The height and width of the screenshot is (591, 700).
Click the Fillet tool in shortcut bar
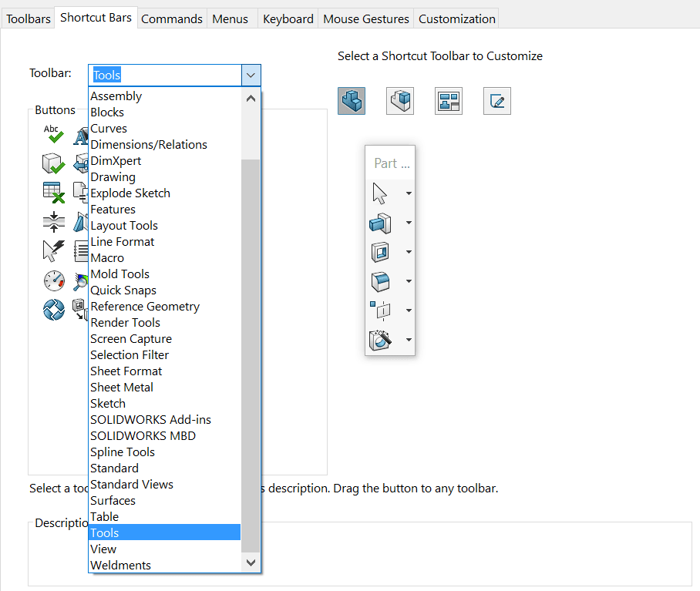[380, 281]
